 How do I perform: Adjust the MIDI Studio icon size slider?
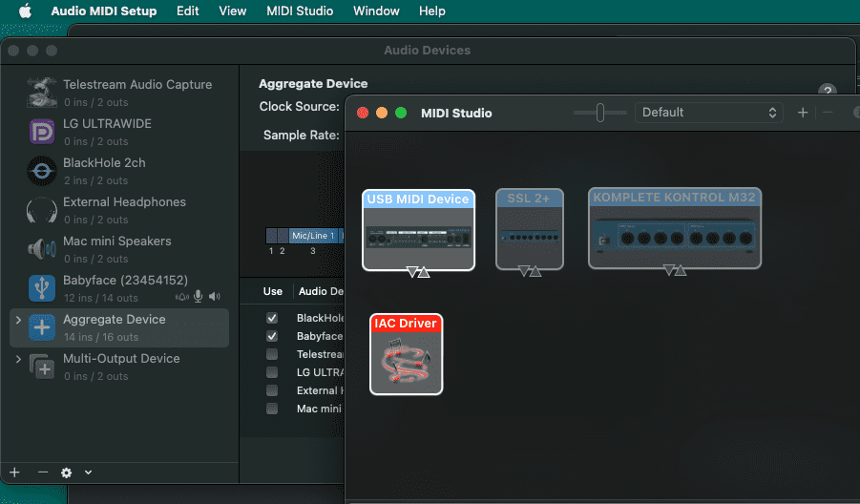point(600,113)
